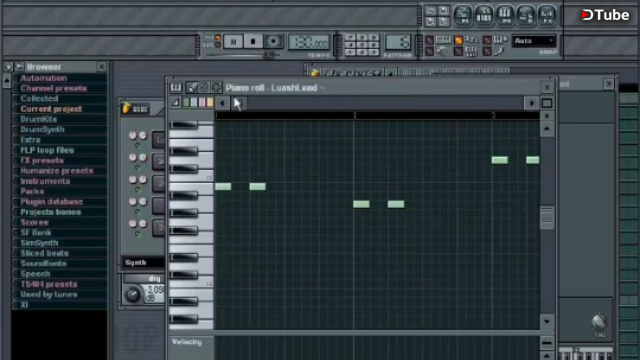Screen dimensions: 640x360
Task: Click the piano keyboard menu icon in piano roll
Action: tap(176, 87)
